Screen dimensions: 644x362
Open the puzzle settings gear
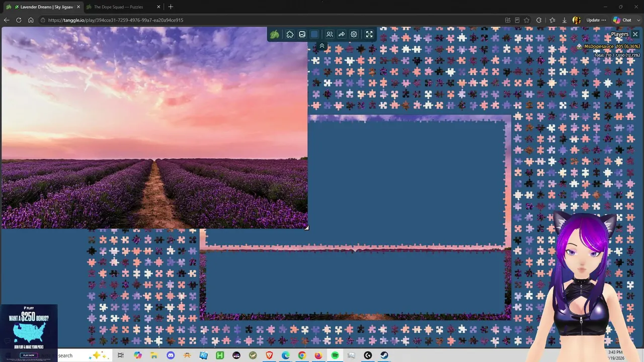click(x=354, y=34)
